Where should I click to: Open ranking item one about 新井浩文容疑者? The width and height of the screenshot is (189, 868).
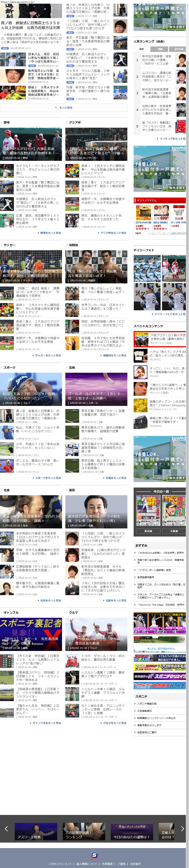tap(160, 60)
